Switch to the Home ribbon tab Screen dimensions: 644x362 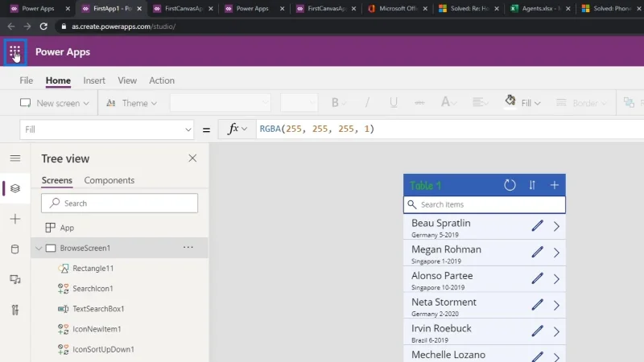pos(58,80)
